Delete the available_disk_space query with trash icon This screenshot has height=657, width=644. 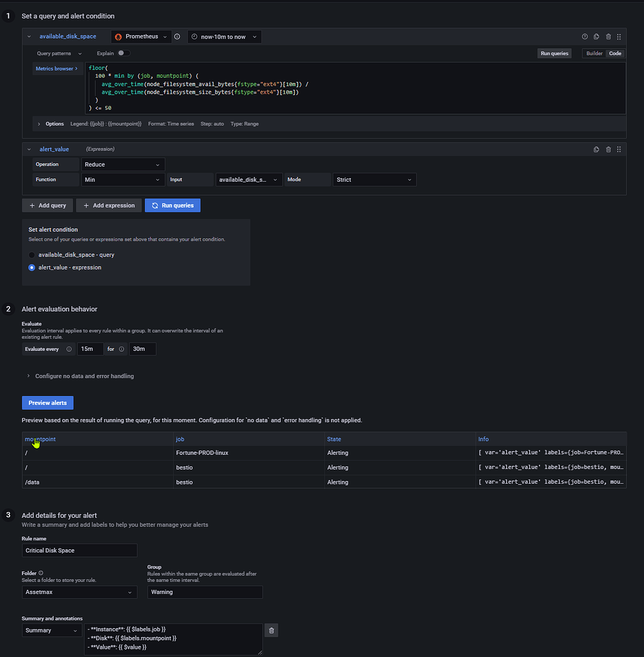608,37
